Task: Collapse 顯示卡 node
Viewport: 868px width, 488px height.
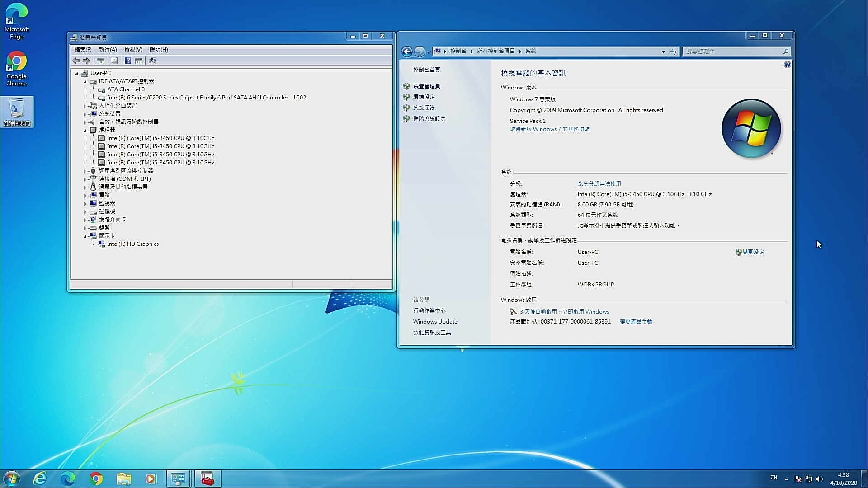Action: [x=85, y=236]
